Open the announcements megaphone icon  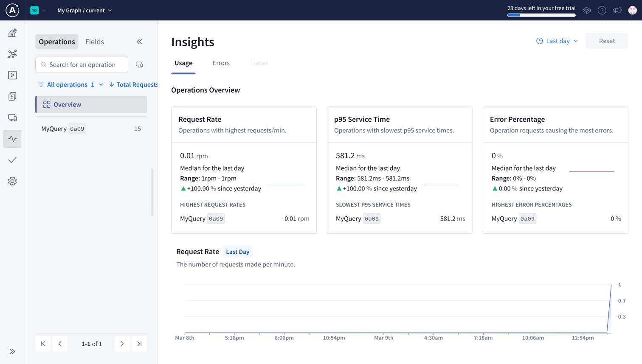coord(617,10)
